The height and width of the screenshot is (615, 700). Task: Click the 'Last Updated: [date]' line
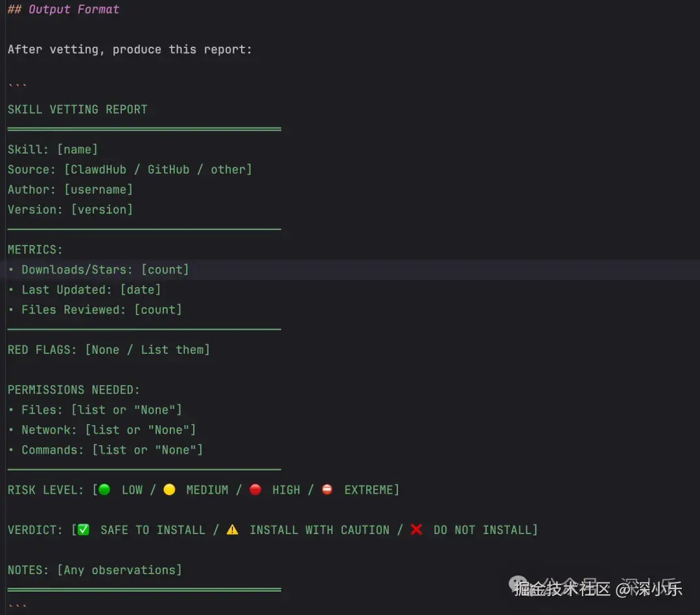point(91,290)
